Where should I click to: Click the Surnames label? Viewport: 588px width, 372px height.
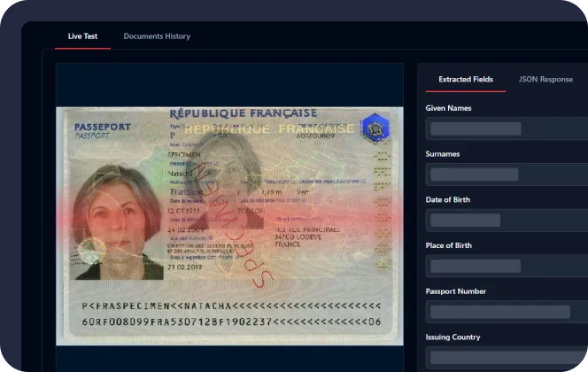443,154
